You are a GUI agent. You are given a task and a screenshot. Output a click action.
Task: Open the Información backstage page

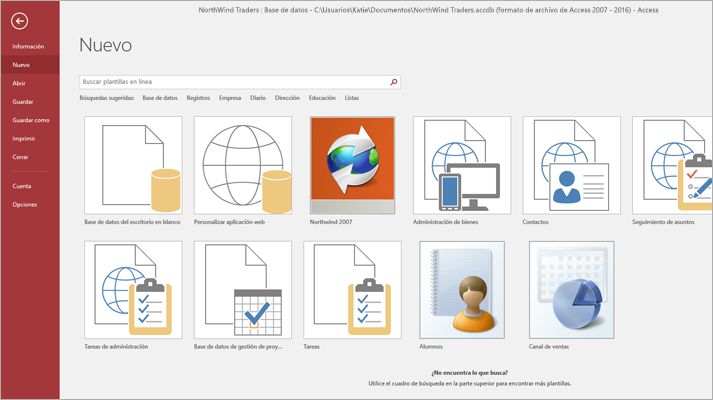coord(28,46)
